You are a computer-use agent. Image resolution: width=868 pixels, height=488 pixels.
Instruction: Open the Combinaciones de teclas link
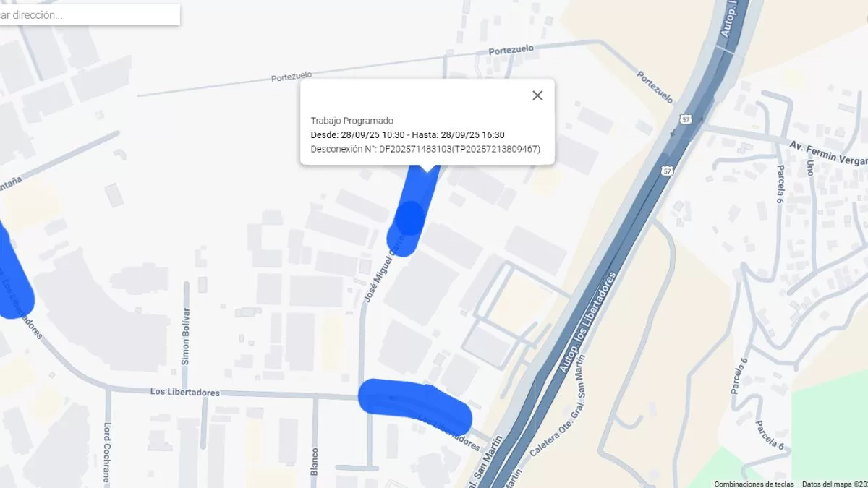pos(754,484)
